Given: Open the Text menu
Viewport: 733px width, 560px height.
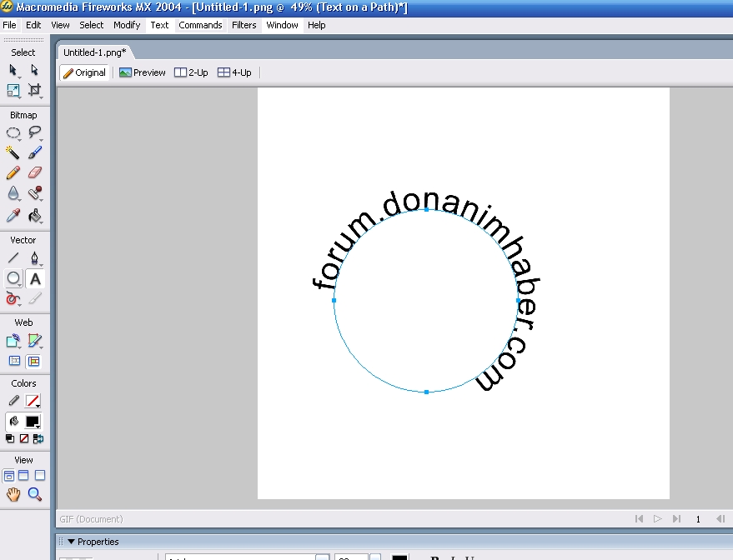Looking at the screenshot, I should (x=159, y=25).
